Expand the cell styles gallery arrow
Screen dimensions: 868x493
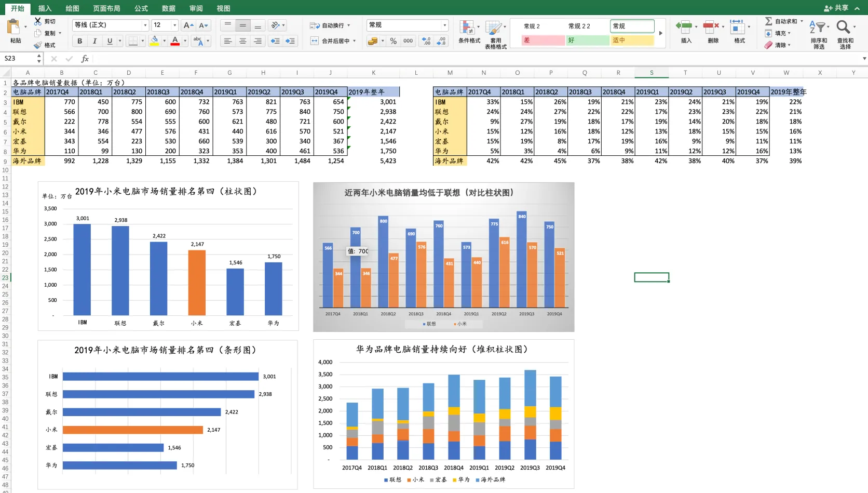[x=661, y=33]
